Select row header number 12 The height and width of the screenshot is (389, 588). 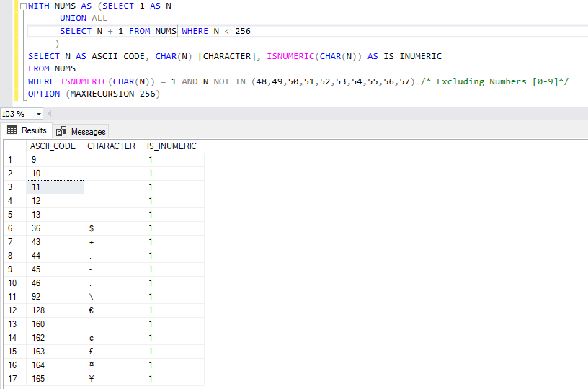pos(15,310)
